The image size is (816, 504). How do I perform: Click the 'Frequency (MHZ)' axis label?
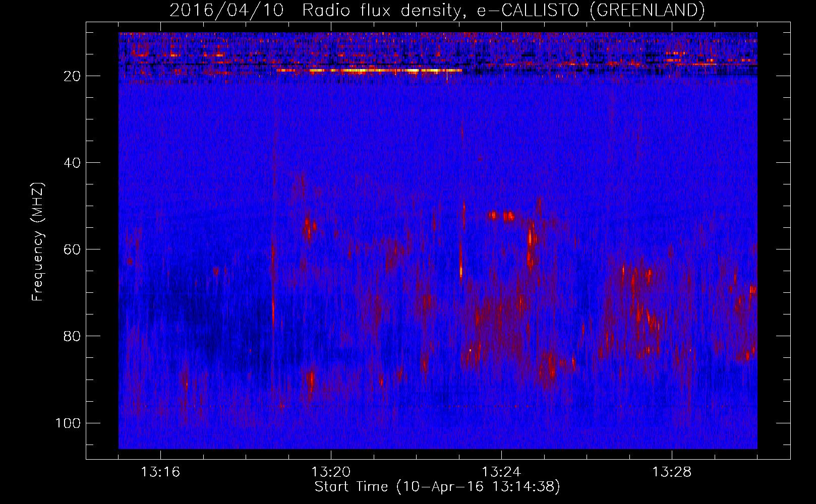(38, 242)
